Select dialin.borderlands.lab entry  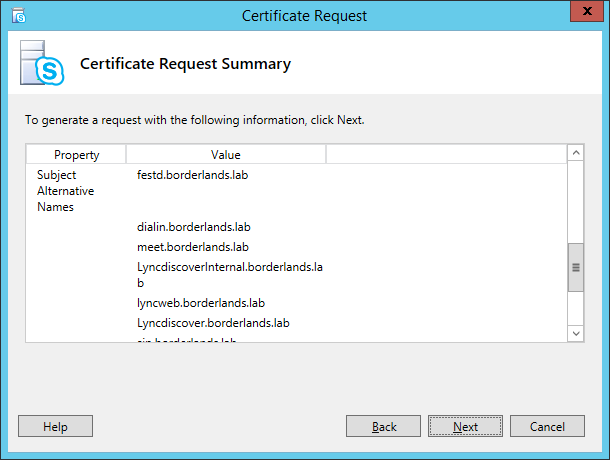(193, 227)
